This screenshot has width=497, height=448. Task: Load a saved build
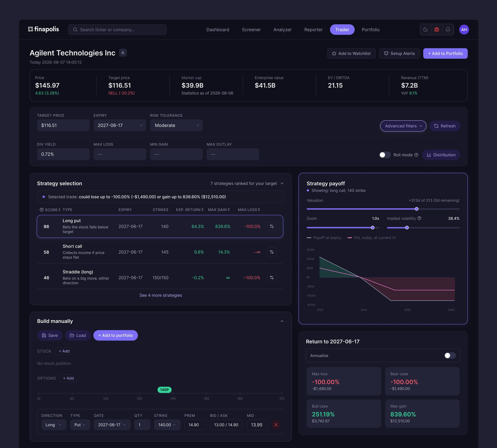tap(78, 335)
